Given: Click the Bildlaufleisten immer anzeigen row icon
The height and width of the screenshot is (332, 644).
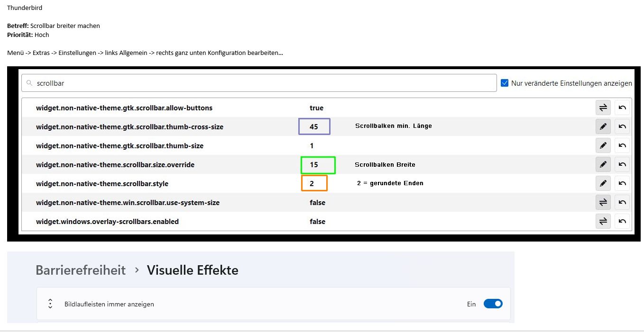Looking at the screenshot, I should click(x=50, y=304).
